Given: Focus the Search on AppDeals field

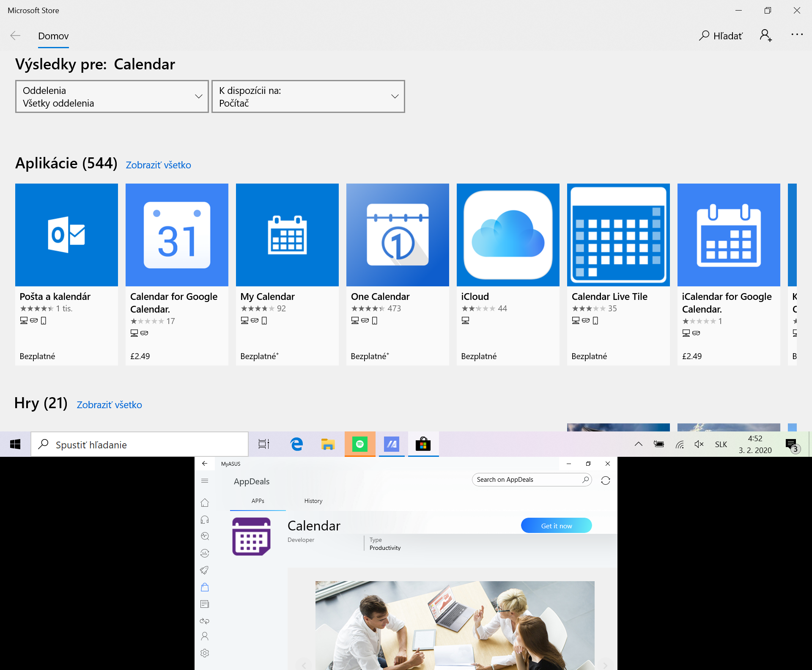Looking at the screenshot, I should (x=532, y=480).
